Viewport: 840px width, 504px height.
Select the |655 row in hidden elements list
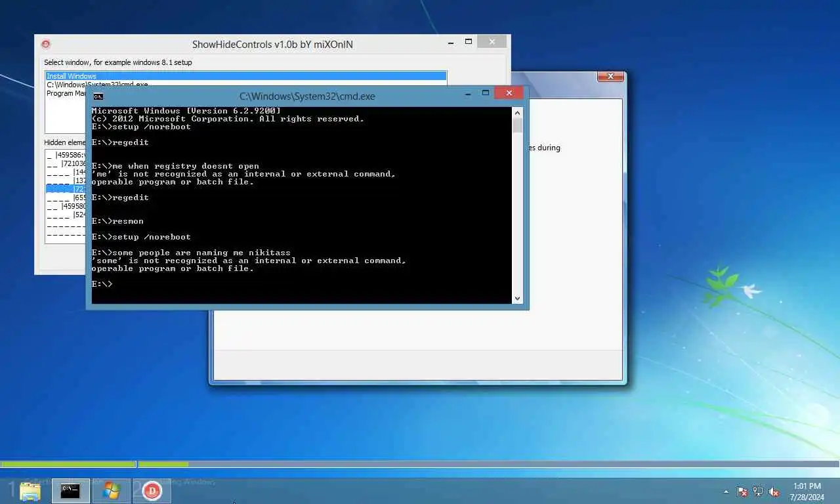click(x=66, y=198)
